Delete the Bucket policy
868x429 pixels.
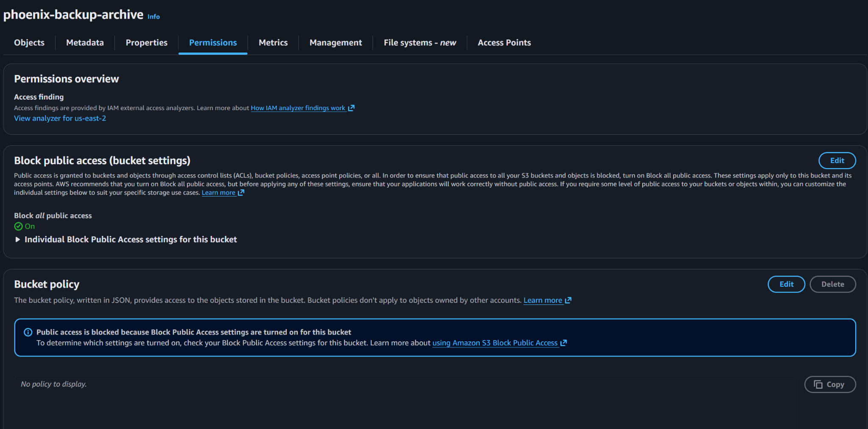coord(832,284)
